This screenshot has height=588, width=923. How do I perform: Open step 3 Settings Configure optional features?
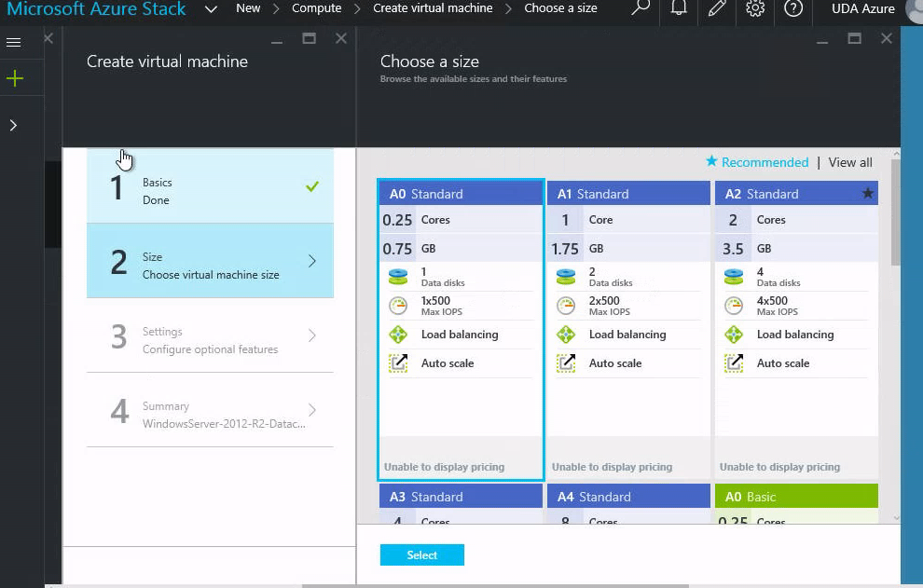(210, 335)
